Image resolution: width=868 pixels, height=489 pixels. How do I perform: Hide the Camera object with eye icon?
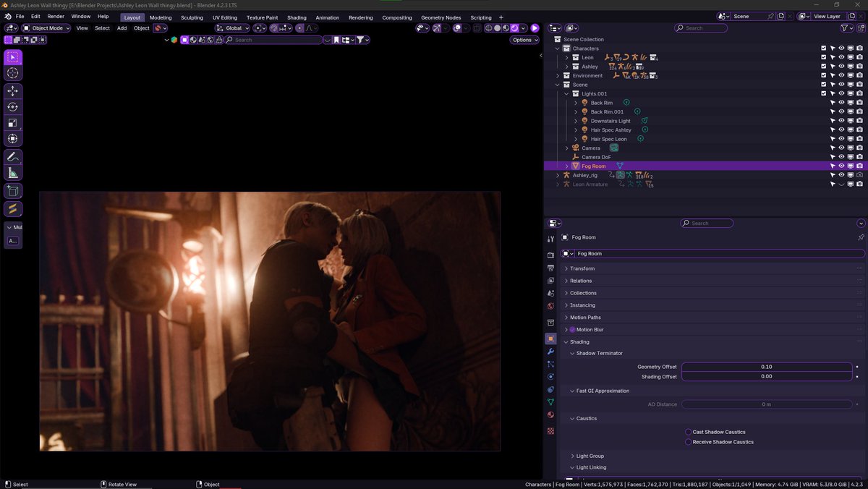coord(841,148)
